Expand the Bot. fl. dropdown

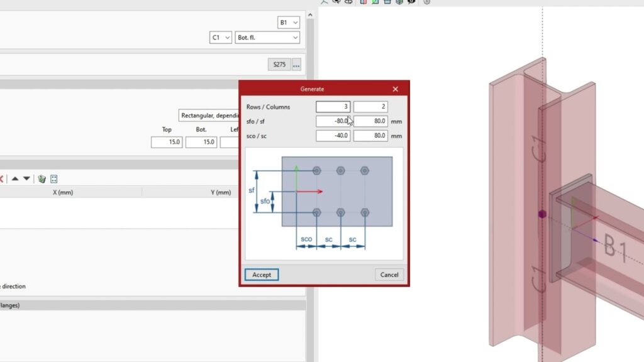tap(267, 38)
